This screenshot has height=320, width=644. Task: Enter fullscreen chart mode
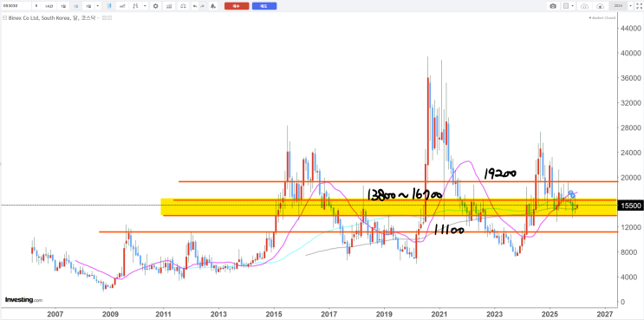[x=639, y=6]
